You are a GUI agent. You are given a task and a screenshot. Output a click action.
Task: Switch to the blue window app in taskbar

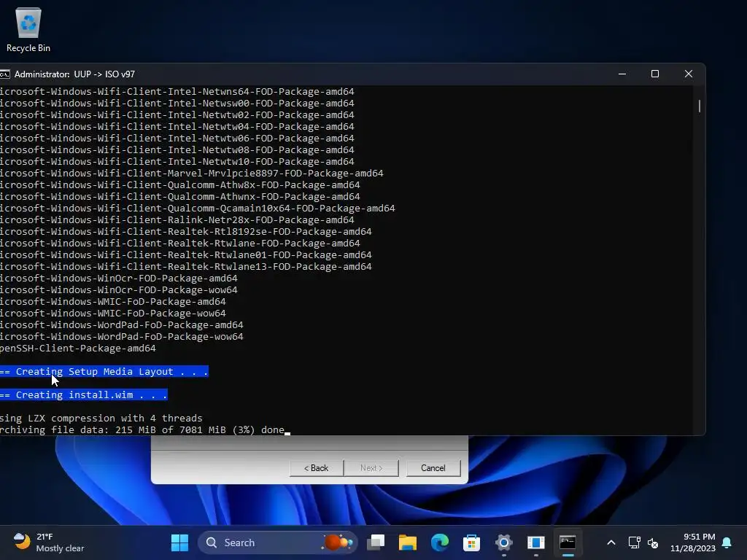536,542
